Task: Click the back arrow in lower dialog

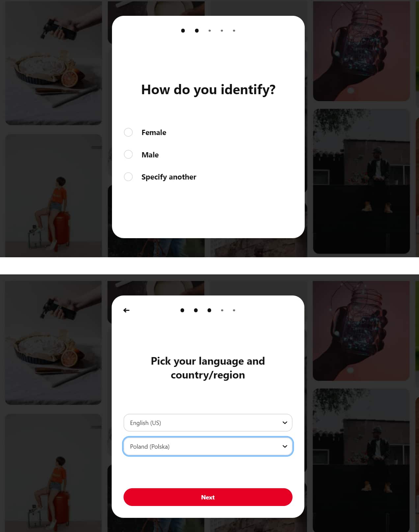Action: click(x=126, y=310)
